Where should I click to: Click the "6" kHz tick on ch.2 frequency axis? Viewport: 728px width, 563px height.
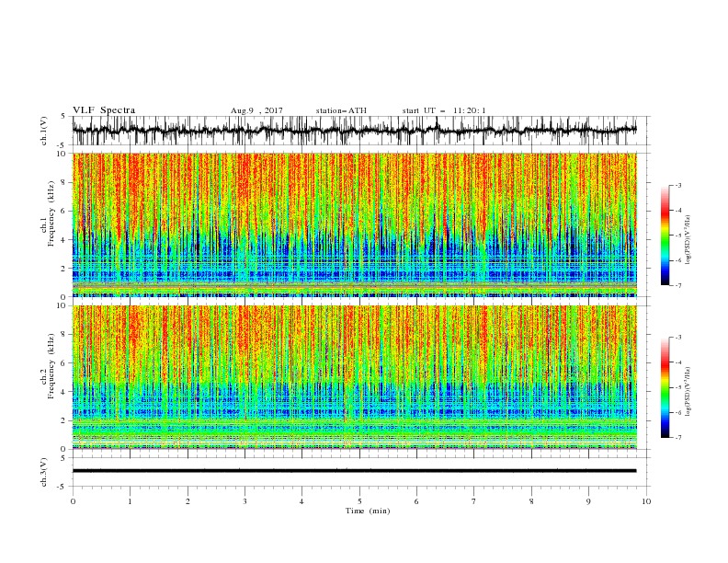point(65,363)
